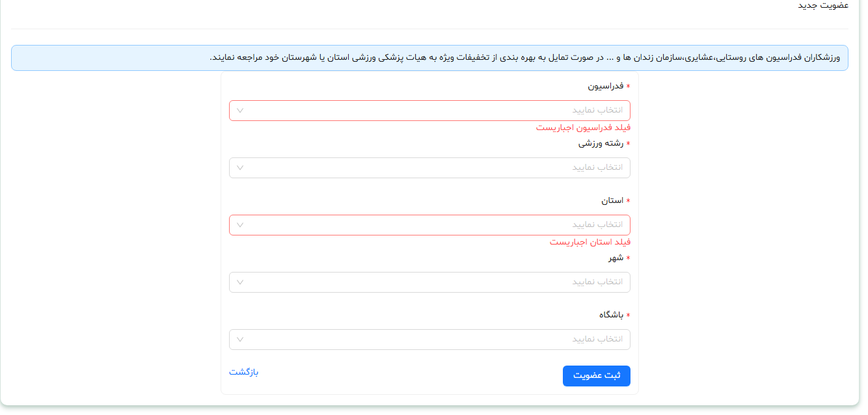Image resolution: width=868 pixels, height=415 pixels.
Task: Click the chevron icon in the رشته ورزشی dropdown
Action: [x=241, y=167]
